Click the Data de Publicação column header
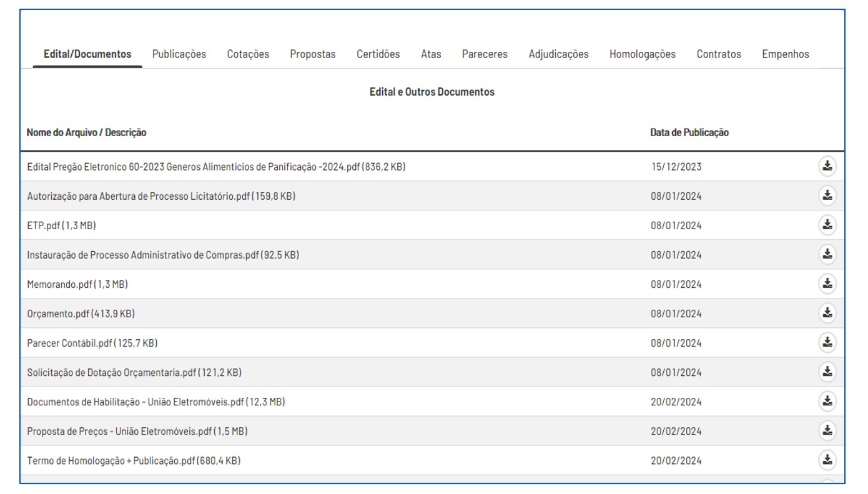This screenshot has width=868, height=494. click(x=689, y=132)
